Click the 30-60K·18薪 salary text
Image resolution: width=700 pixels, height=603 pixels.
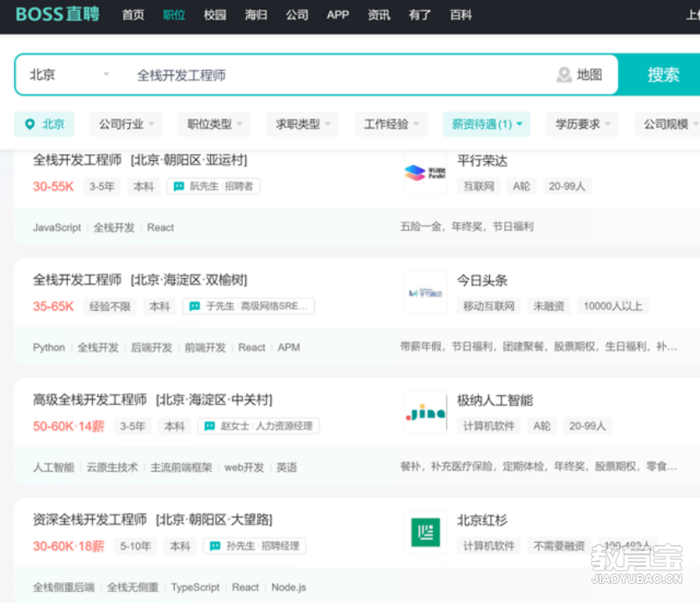point(69,546)
